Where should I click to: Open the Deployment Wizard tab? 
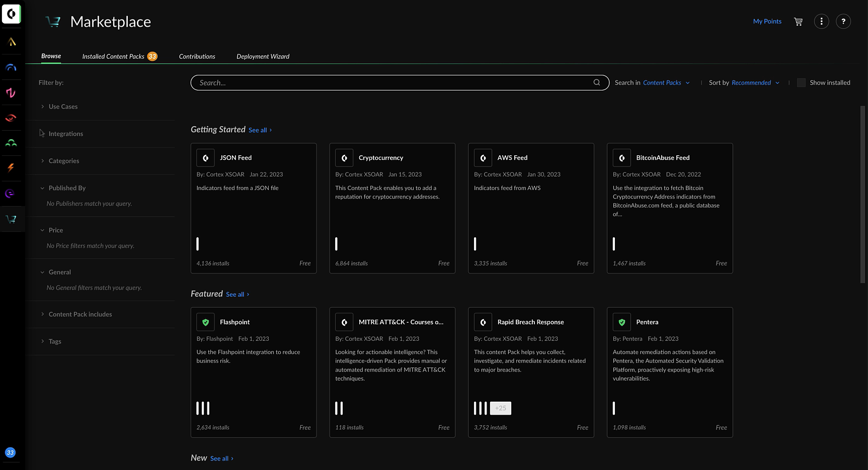(x=263, y=56)
